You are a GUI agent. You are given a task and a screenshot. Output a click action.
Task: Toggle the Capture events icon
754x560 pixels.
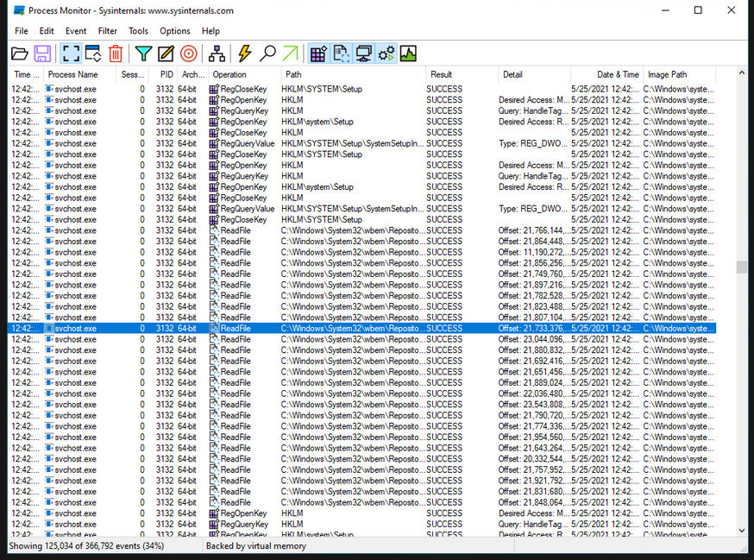coord(71,53)
